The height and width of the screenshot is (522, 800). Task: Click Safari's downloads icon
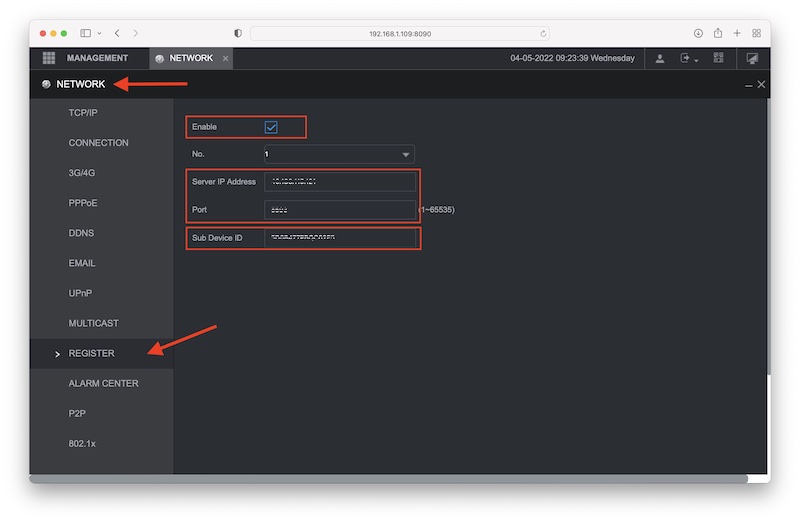(x=698, y=33)
